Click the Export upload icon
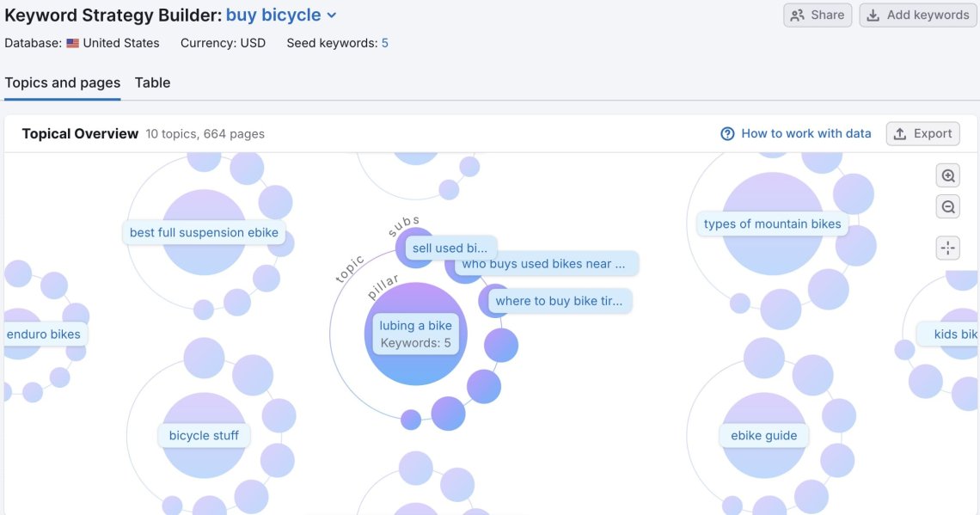Viewport: 980px width, 515px height. point(900,133)
